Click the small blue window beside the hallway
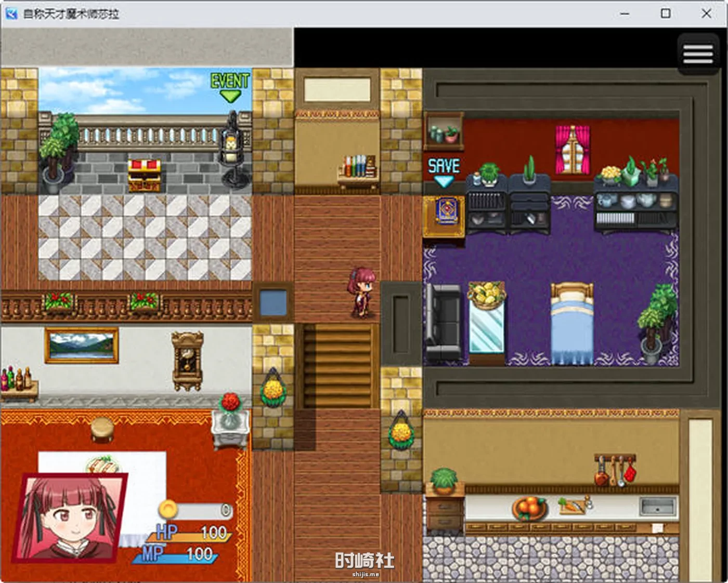Image resolution: width=728 pixels, height=583 pixels. click(x=274, y=302)
